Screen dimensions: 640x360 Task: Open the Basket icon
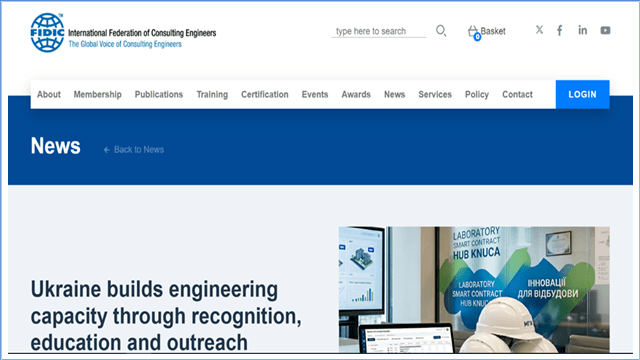(473, 32)
